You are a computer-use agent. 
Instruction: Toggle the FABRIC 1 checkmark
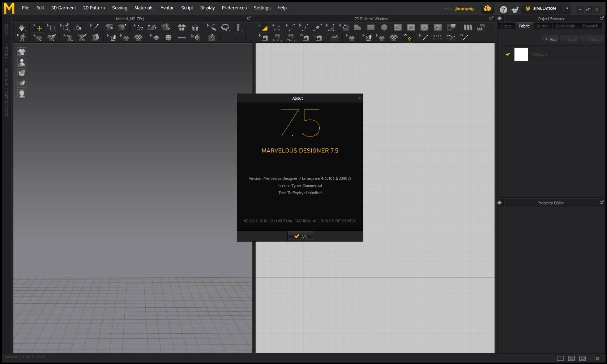point(508,54)
